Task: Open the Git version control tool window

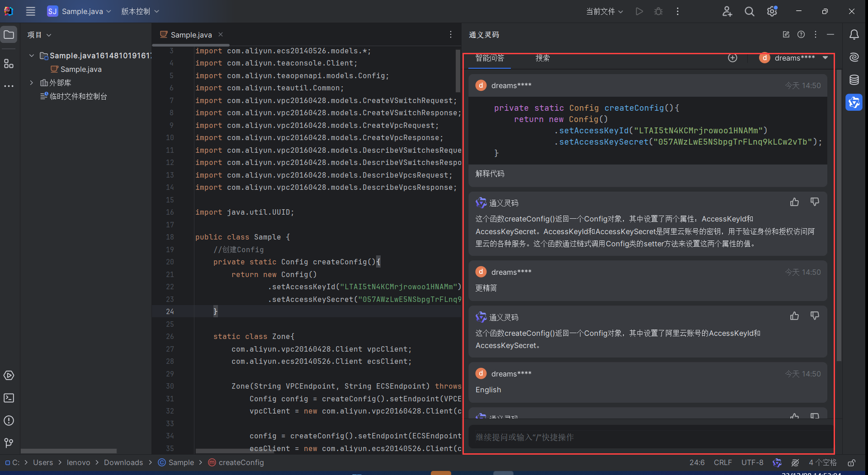Action: [x=9, y=443]
